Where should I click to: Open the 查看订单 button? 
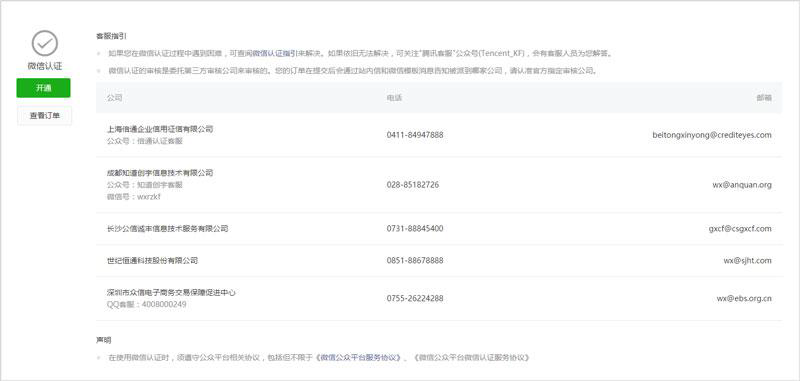tap(44, 116)
